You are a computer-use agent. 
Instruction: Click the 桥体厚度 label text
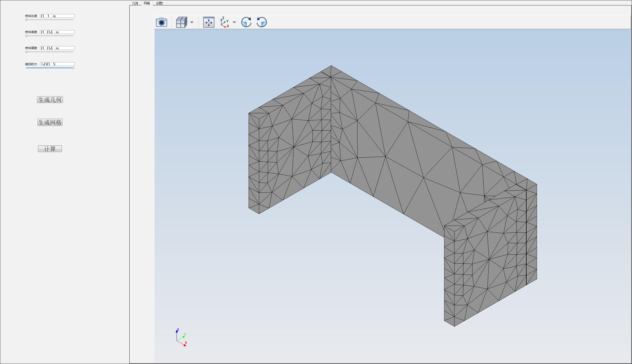point(31,48)
